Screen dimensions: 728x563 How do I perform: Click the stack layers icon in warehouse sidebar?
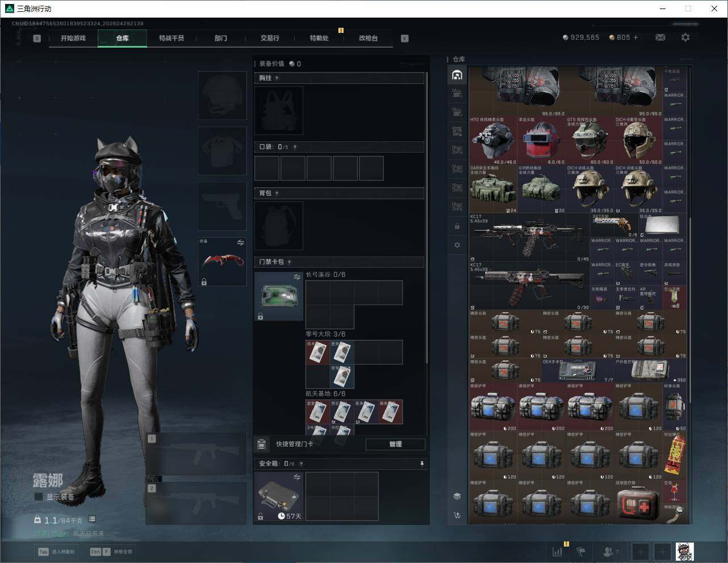457,495
